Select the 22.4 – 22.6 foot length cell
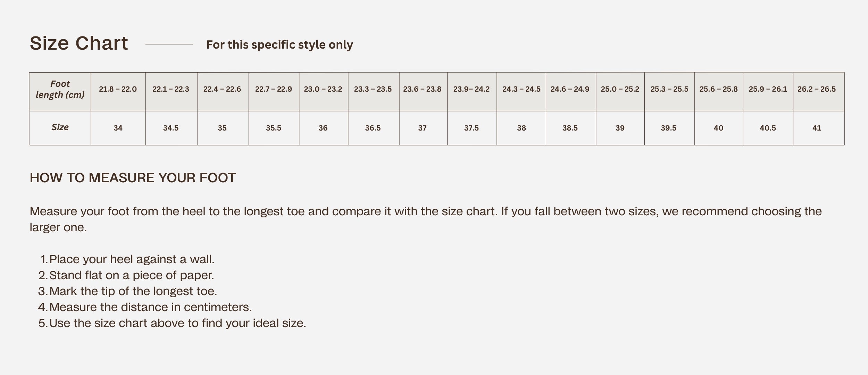This screenshot has height=375, width=868. click(222, 89)
